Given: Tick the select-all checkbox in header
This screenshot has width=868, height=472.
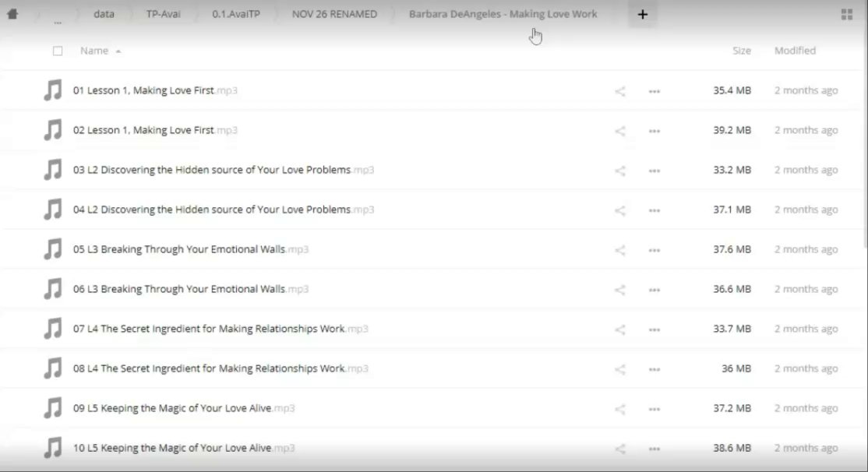Looking at the screenshot, I should coord(58,51).
